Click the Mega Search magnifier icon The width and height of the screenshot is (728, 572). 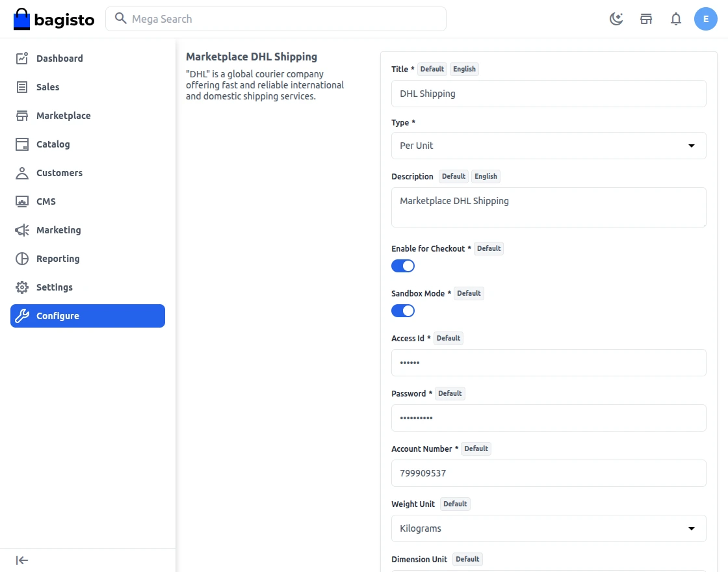click(x=121, y=19)
